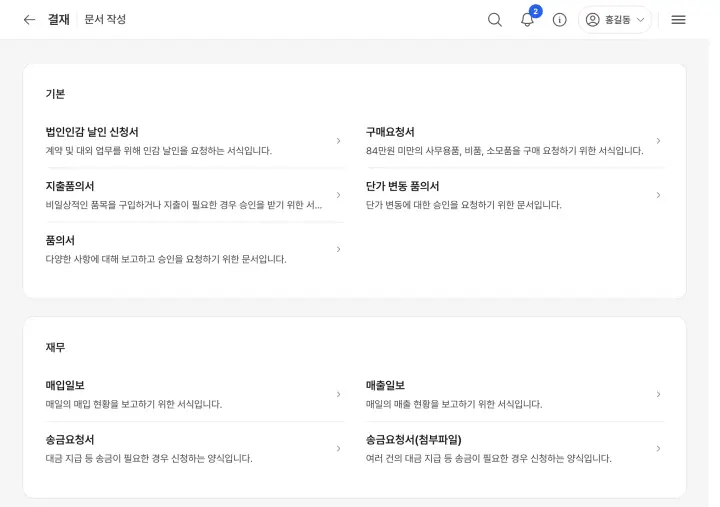Viewport: 720px width, 507px height.
Task: Open 구매요청서 chevron arrow
Action: [x=658, y=141]
